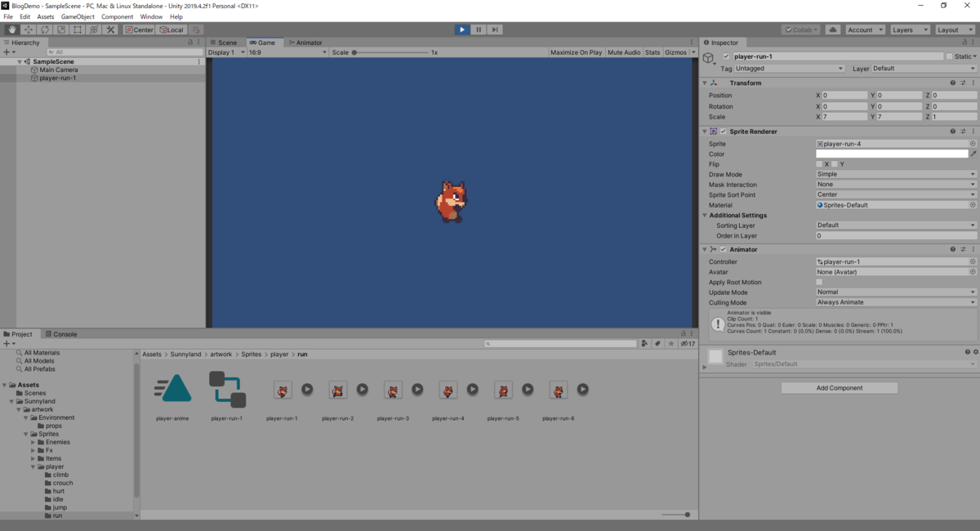980x531 pixels.
Task: Open the Assets menu
Action: pos(46,16)
